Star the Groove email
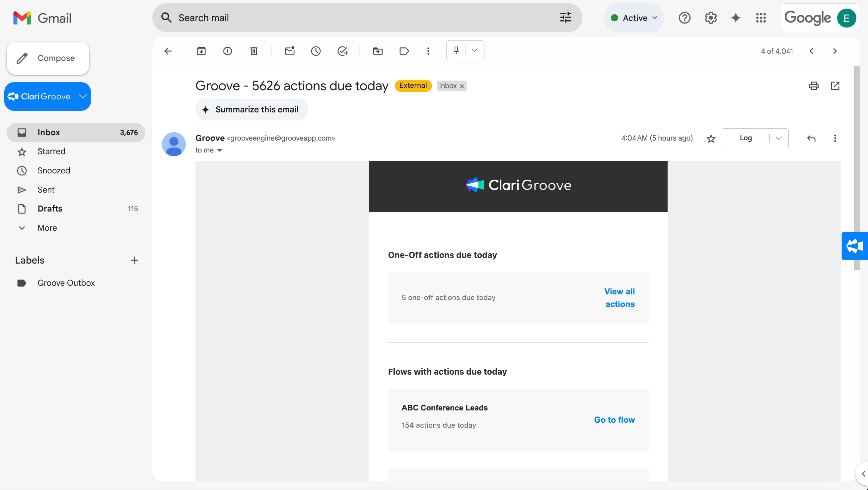The height and width of the screenshot is (490, 868). [x=711, y=138]
